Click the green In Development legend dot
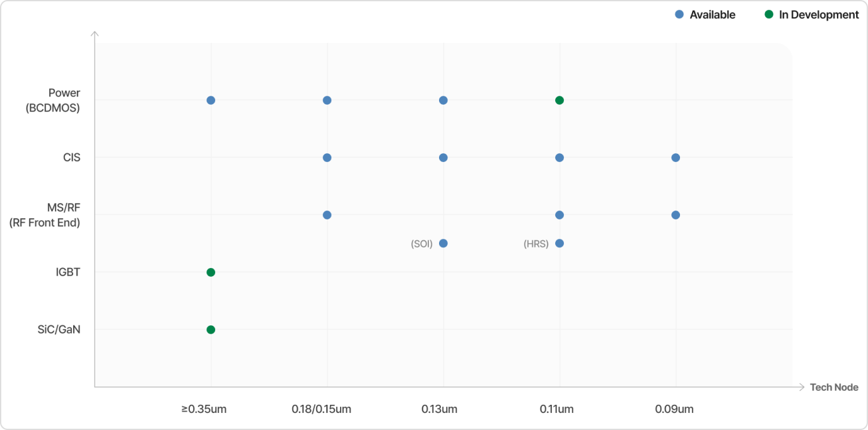The image size is (868, 430). [768, 15]
